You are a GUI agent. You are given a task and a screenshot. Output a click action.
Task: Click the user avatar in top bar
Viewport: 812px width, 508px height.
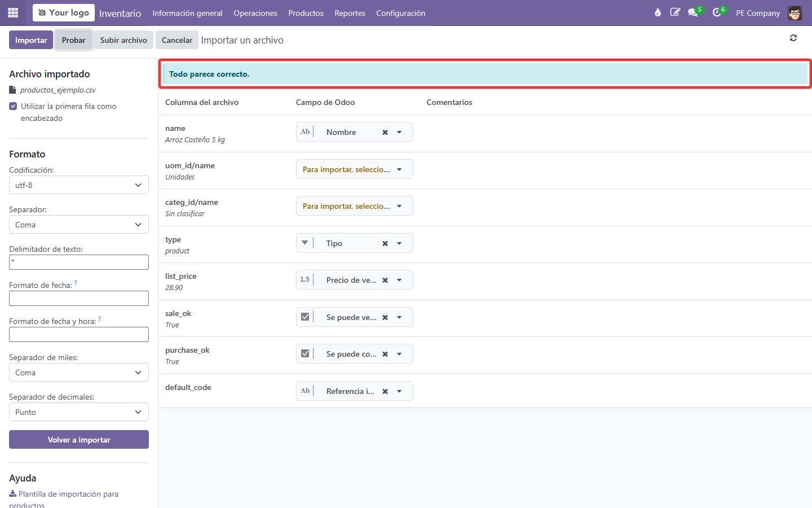coord(795,13)
